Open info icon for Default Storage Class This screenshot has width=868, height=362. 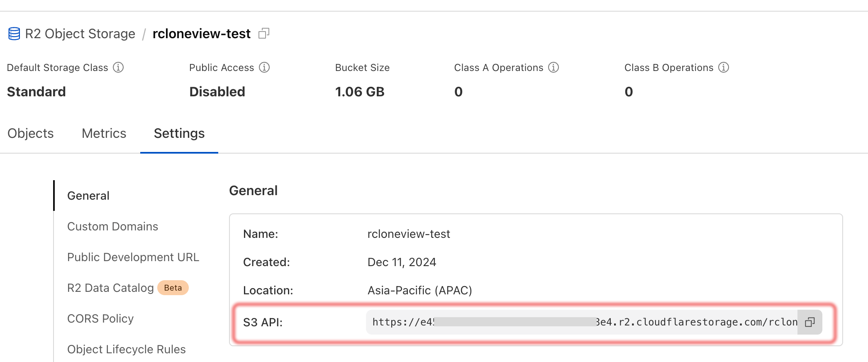pyautogui.click(x=118, y=67)
